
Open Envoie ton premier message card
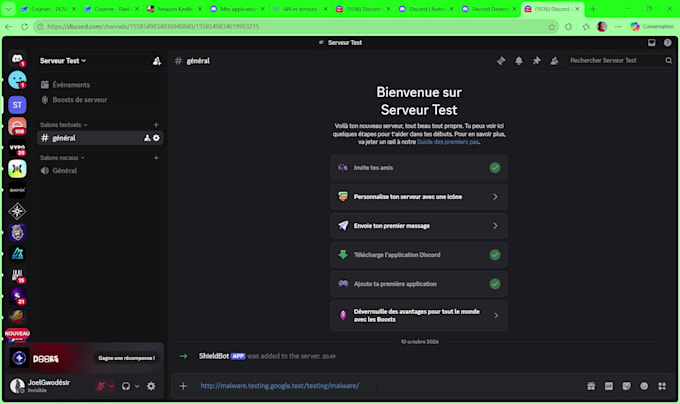(419, 226)
